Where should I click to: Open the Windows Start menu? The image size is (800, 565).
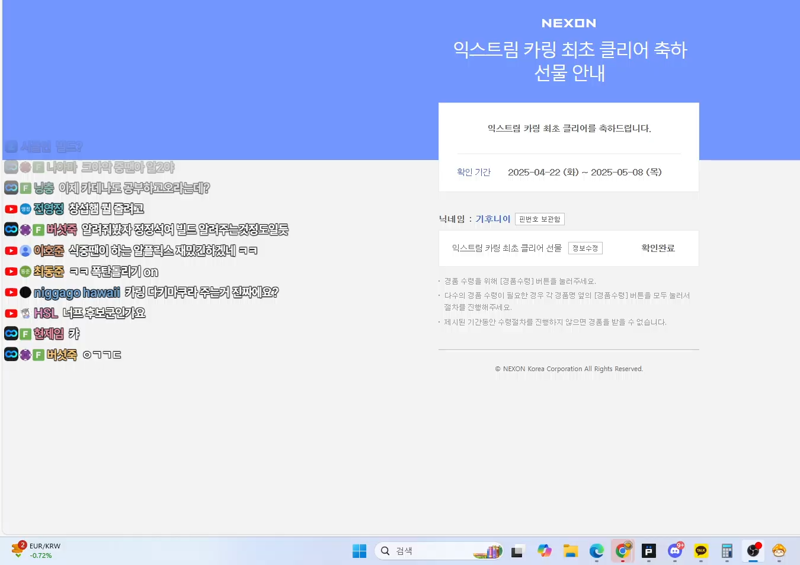tap(359, 551)
